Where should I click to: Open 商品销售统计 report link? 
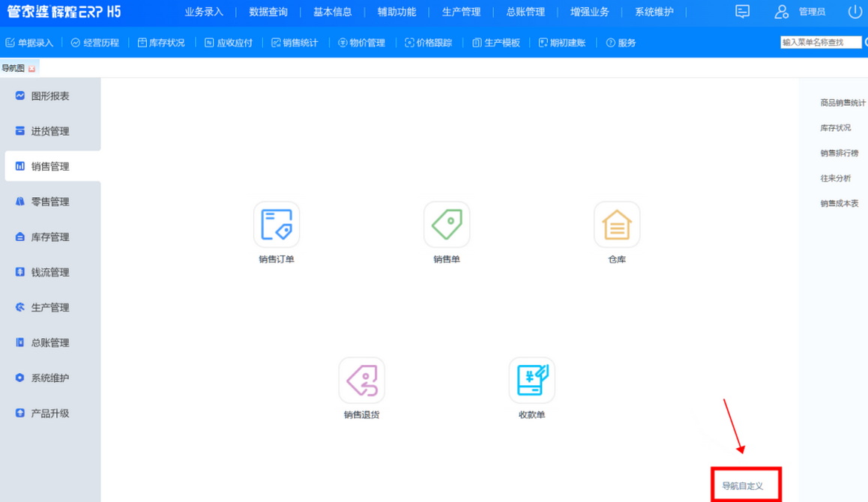click(843, 103)
